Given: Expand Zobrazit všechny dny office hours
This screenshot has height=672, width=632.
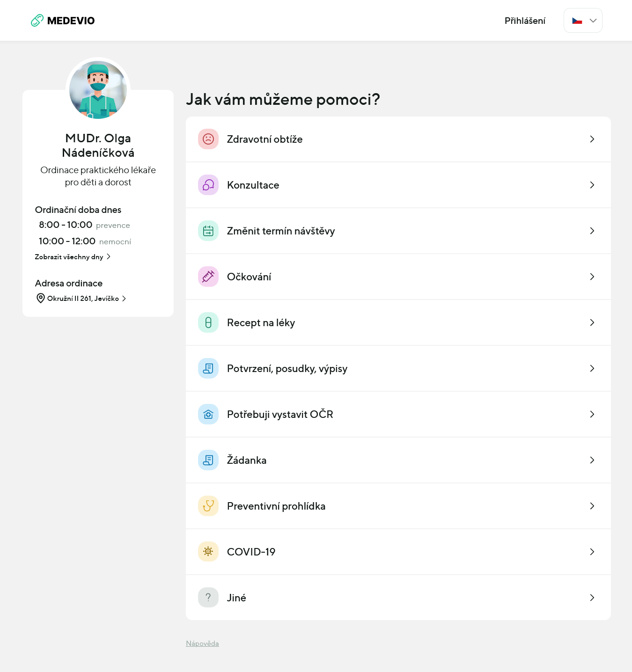Looking at the screenshot, I should click(x=73, y=257).
